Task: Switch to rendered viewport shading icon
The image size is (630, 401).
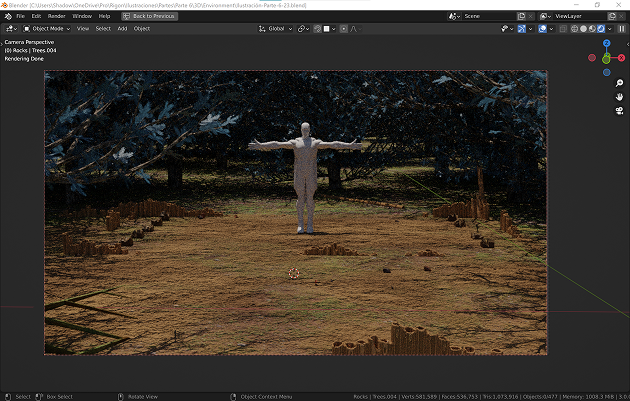Action: click(x=602, y=29)
